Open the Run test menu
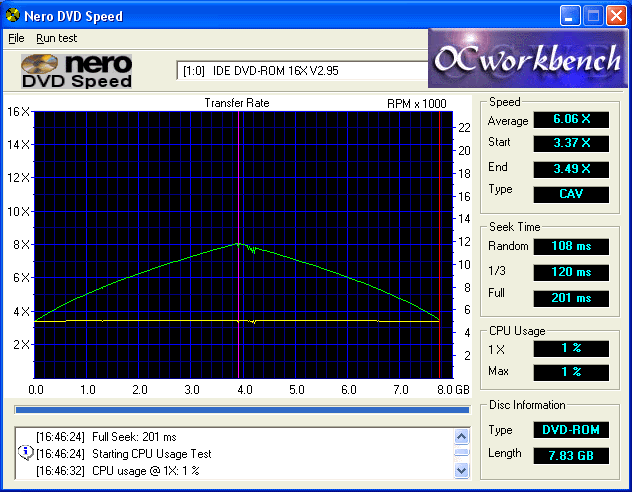Viewport: 632px width, 492px height. point(56,38)
